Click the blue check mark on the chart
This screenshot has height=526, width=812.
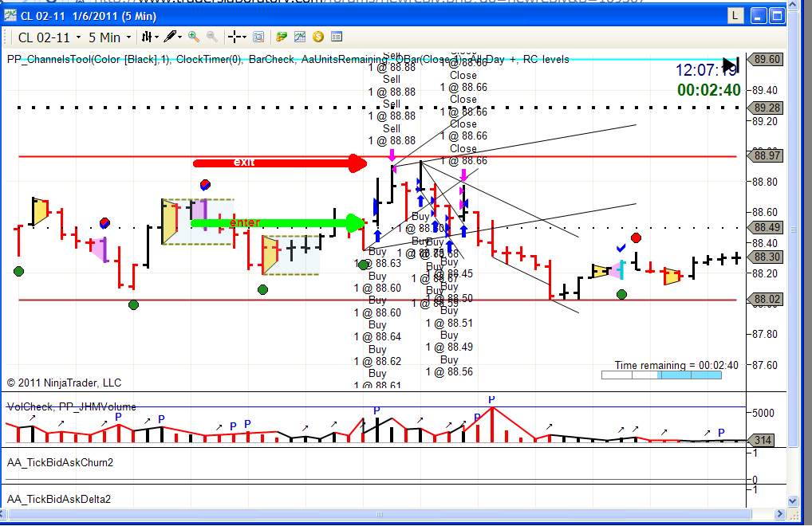point(621,249)
